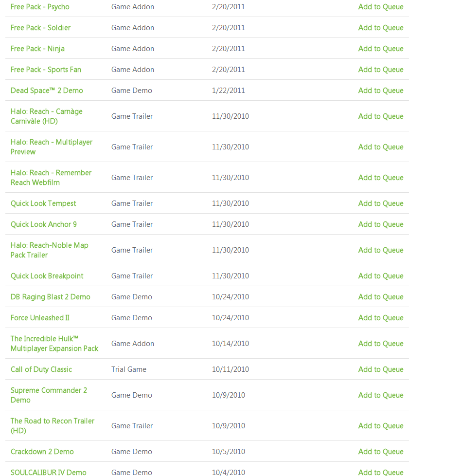Open the Free Pack - Sports Fan link
The image size is (461, 476).
[x=46, y=70]
